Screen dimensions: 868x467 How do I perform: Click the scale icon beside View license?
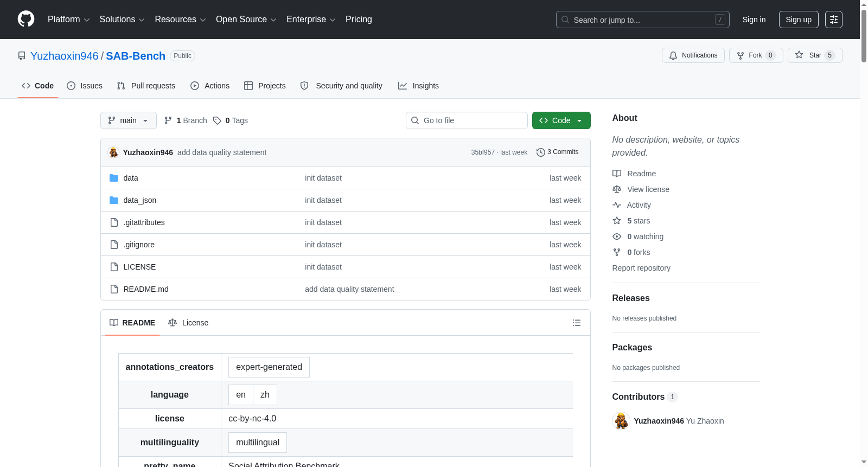pyautogui.click(x=617, y=189)
